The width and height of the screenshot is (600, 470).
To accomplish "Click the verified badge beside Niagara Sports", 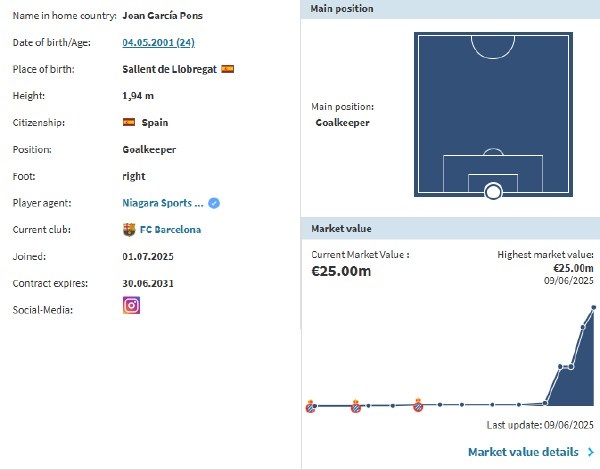I will click(x=214, y=203).
